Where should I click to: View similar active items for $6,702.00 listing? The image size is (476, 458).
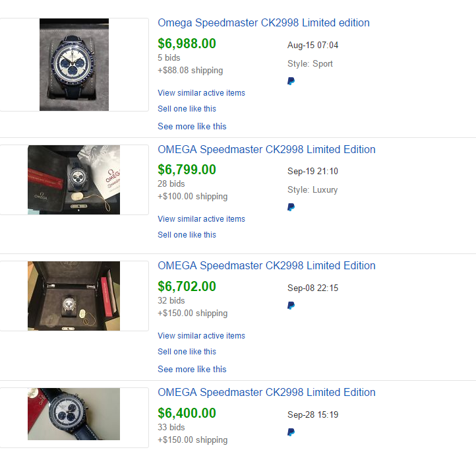pyautogui.click(x=201, y=336)
